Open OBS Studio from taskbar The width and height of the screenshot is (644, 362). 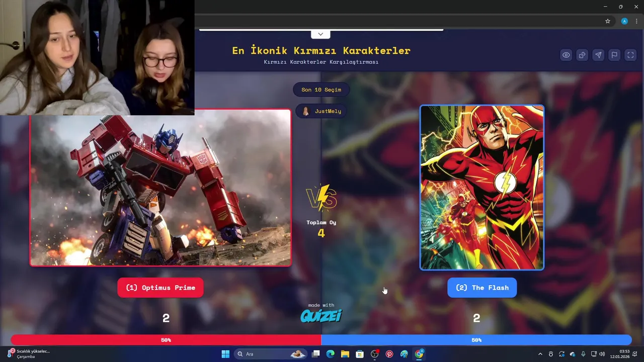375,354
